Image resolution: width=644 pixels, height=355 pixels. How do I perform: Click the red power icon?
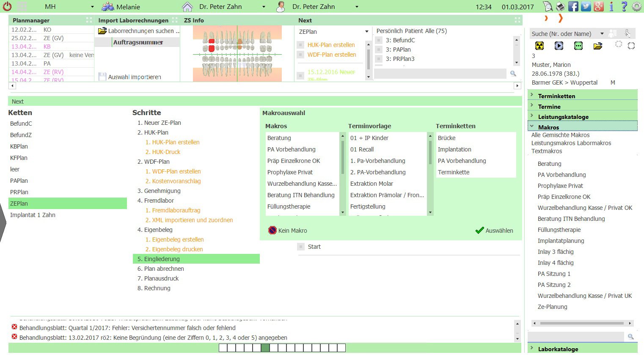click(x=7, y=6)
